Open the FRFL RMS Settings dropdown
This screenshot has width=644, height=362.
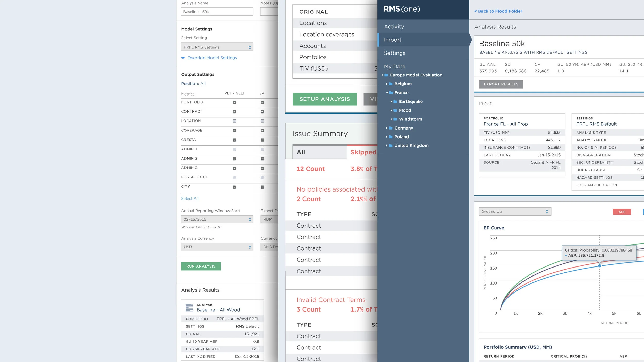pos(217,47)
